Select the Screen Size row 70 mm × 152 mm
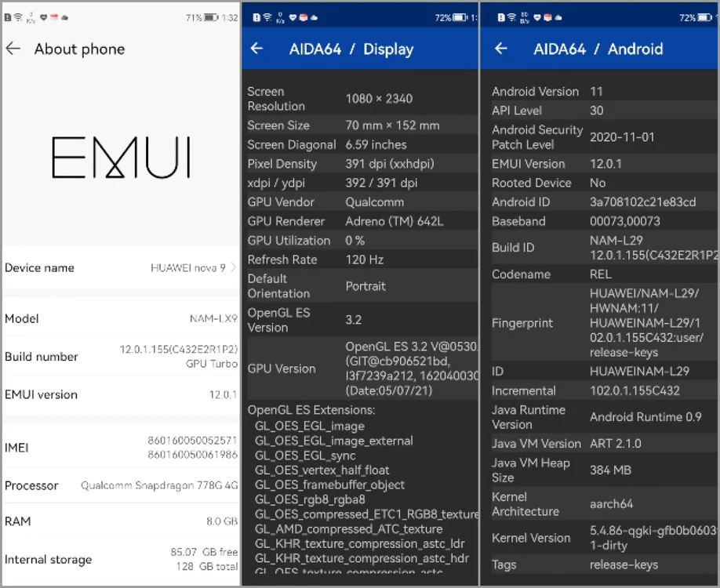 coord(362,125)
